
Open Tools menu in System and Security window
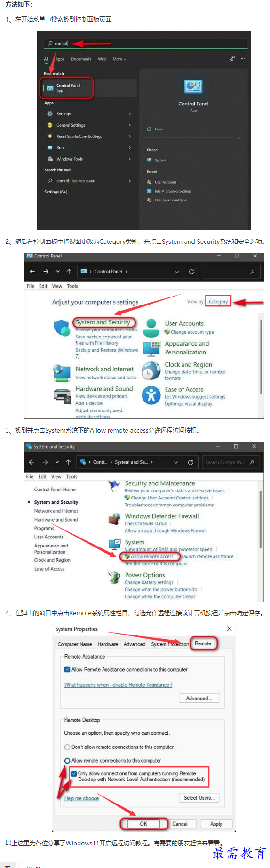pos(71,477)
